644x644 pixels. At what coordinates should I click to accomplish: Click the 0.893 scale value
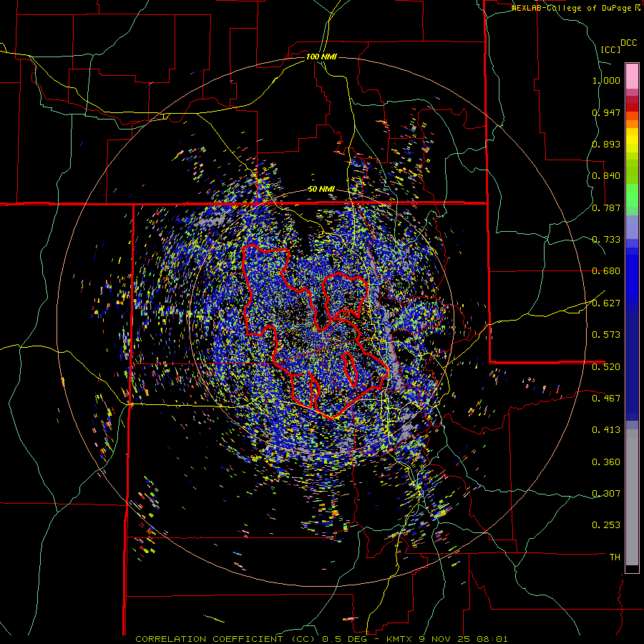pyautogui.click(x=606, y=144)
